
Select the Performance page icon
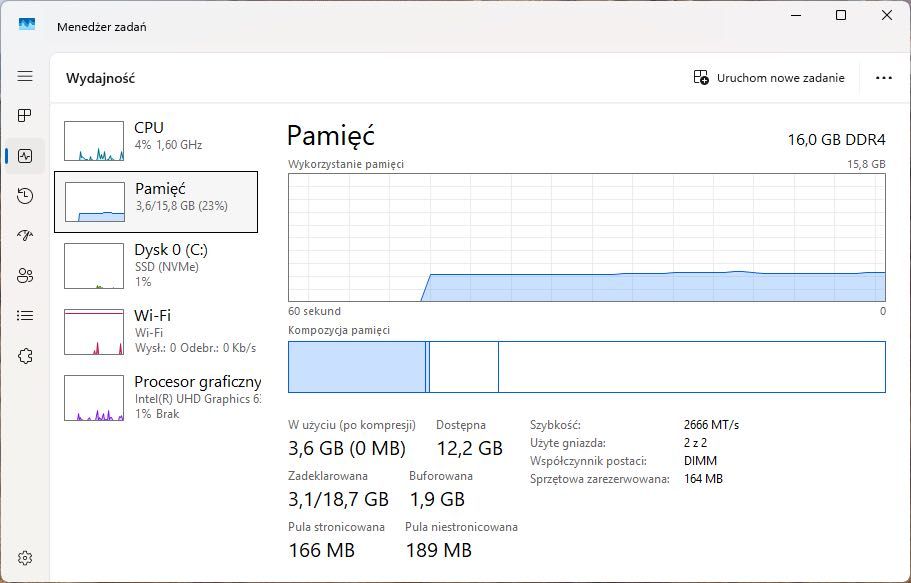click(x=25, y=156)
